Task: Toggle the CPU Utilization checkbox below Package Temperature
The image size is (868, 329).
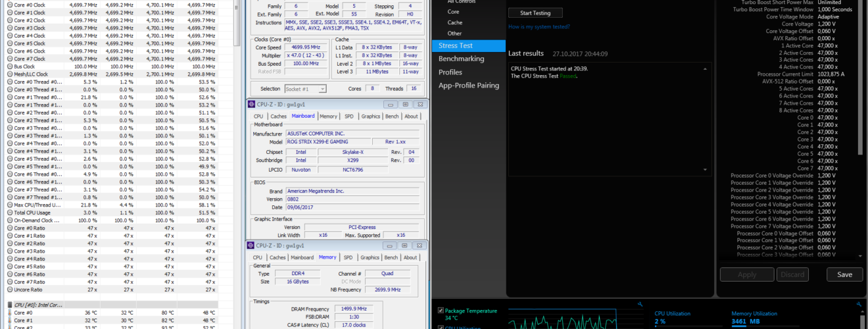Action: coord(441,327)
